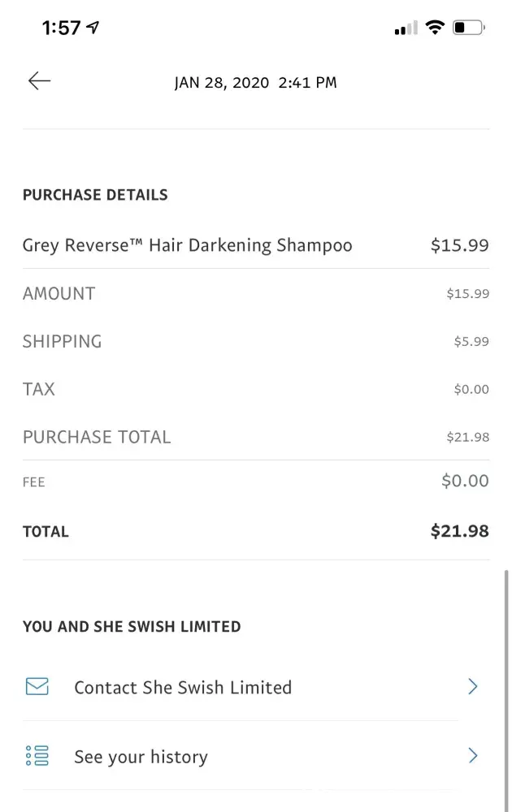Open Contact She Swish Limited
Image resolution: width=512 pixels, height=812 pixels.
[183, 688]
